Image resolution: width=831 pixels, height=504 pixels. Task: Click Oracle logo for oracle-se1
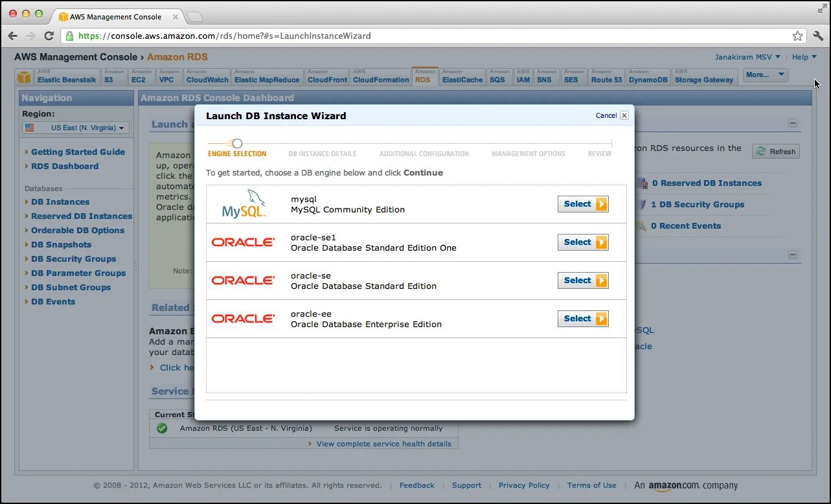pos(244,242)
